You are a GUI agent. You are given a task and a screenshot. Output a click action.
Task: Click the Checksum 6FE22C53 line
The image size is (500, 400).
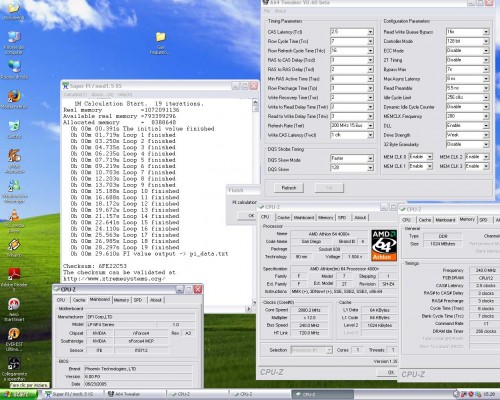(x=95, y=266)
